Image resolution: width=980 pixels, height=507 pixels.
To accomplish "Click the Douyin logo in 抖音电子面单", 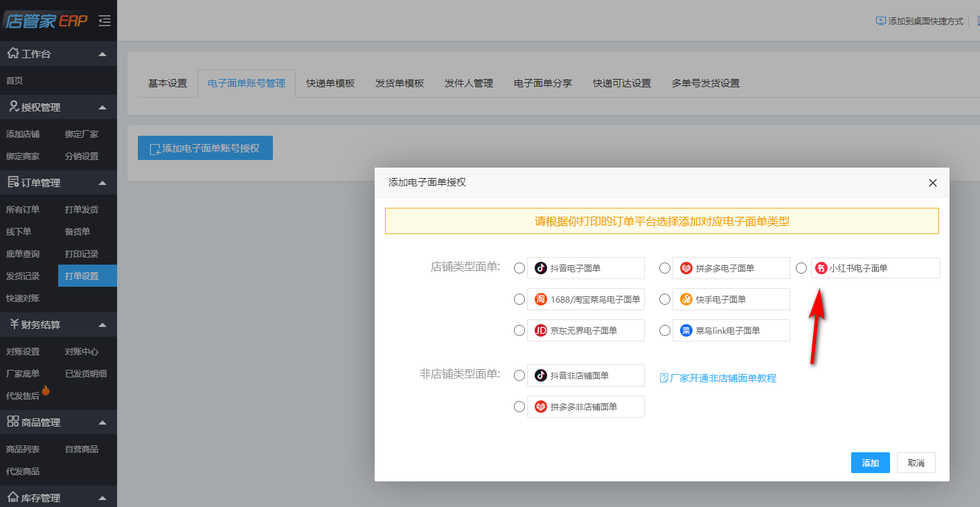I will [x=541, y=268].
